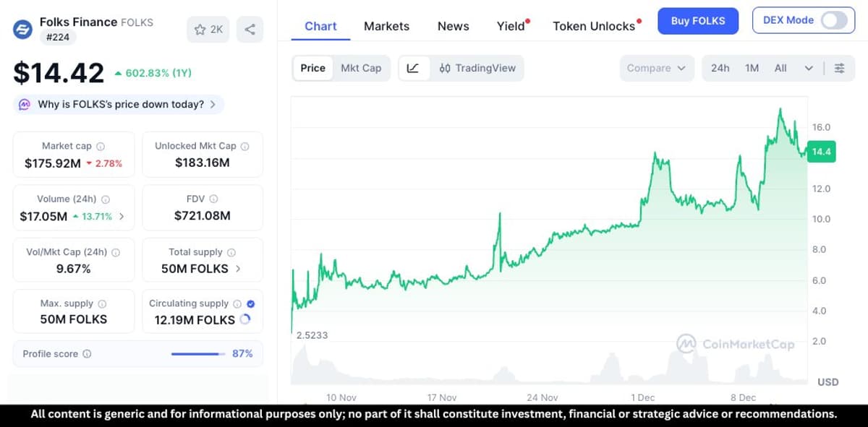This screenshot has width=868, height=427.
Task: Toggle DEX Mode switch
Action: (833, 20)
